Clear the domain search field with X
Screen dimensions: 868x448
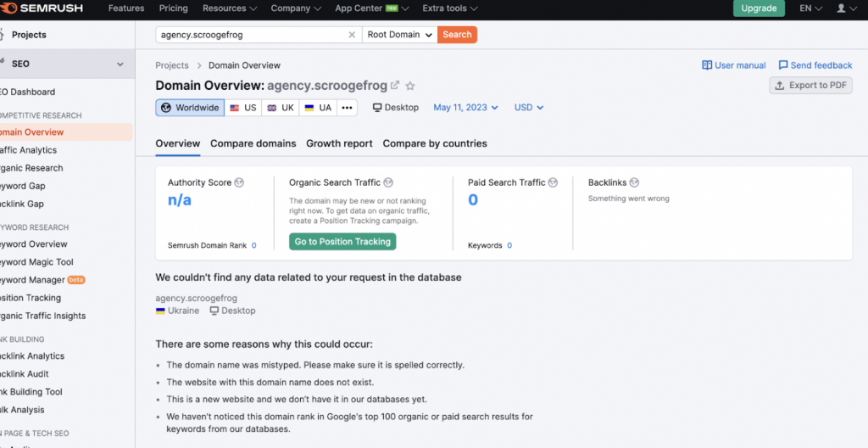click(352, 35)
